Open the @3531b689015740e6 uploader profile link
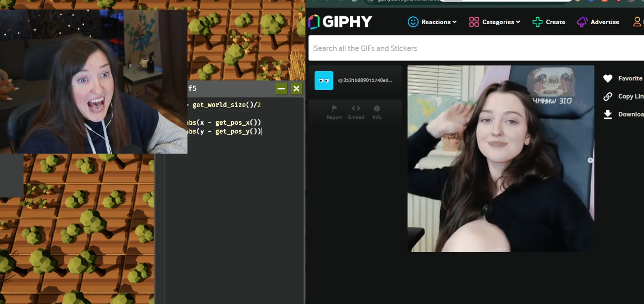 point(365,80)
